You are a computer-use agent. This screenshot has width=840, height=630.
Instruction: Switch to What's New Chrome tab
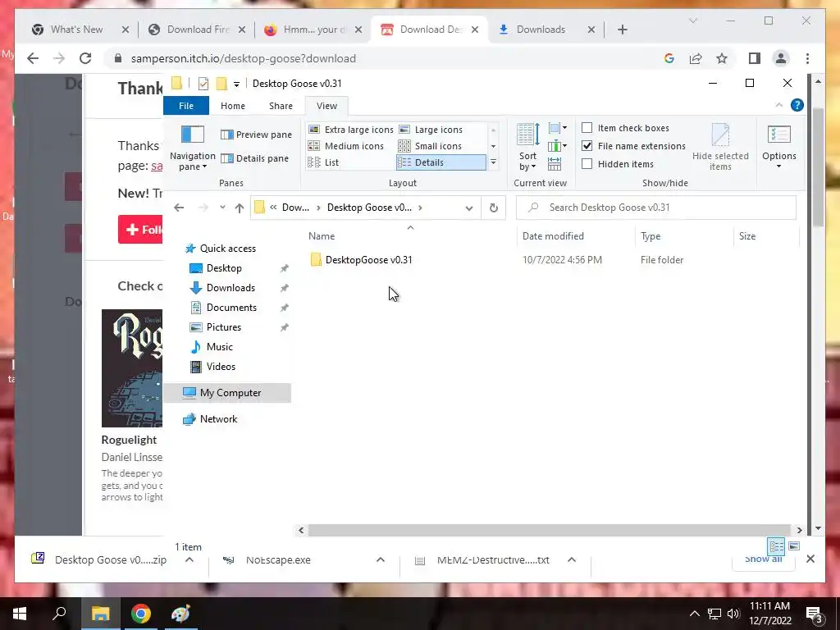pos(76,30)
